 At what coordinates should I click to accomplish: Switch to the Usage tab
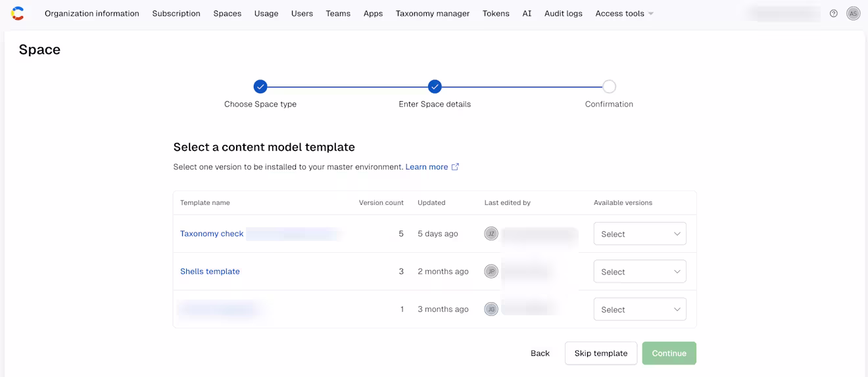tap(266, 13)
